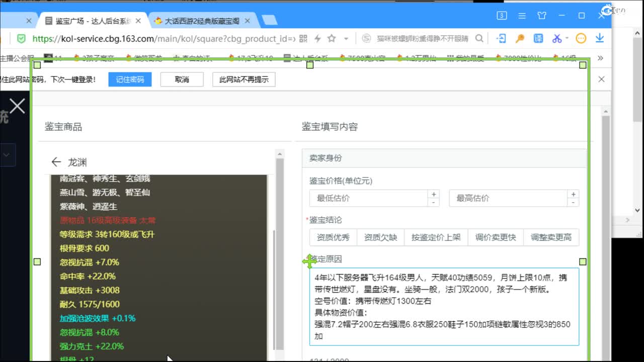Click the 鉴宝商品 heading
Image resolution: width=644 pixels, height=362 pixels.
(x=63, y=127)
